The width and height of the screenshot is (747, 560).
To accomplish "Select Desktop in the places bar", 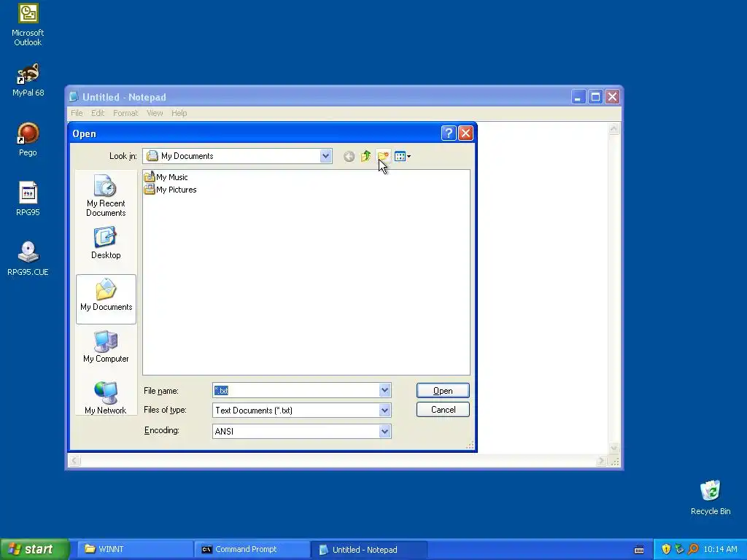I will pyautogui.click(x=106, y=244).
